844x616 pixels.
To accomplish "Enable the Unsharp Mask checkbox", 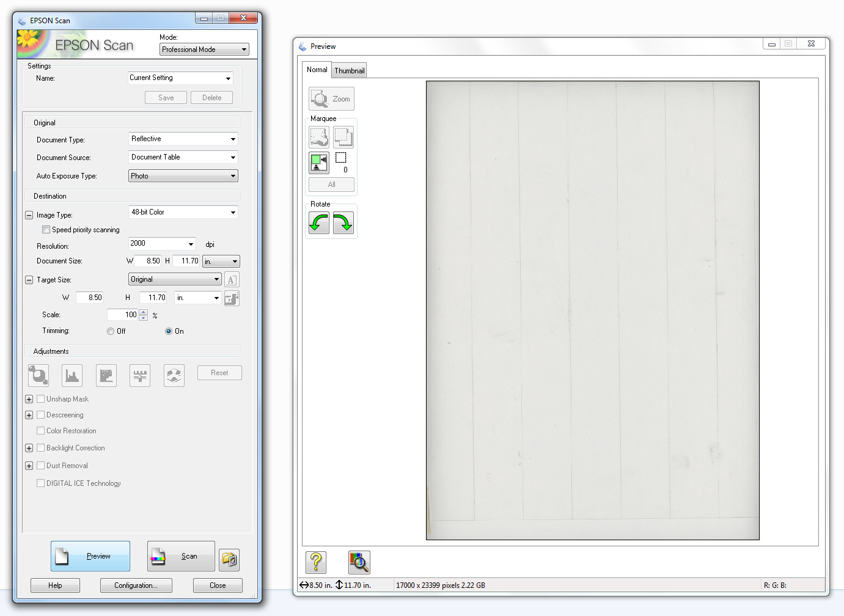I will (x=40, y=399).
